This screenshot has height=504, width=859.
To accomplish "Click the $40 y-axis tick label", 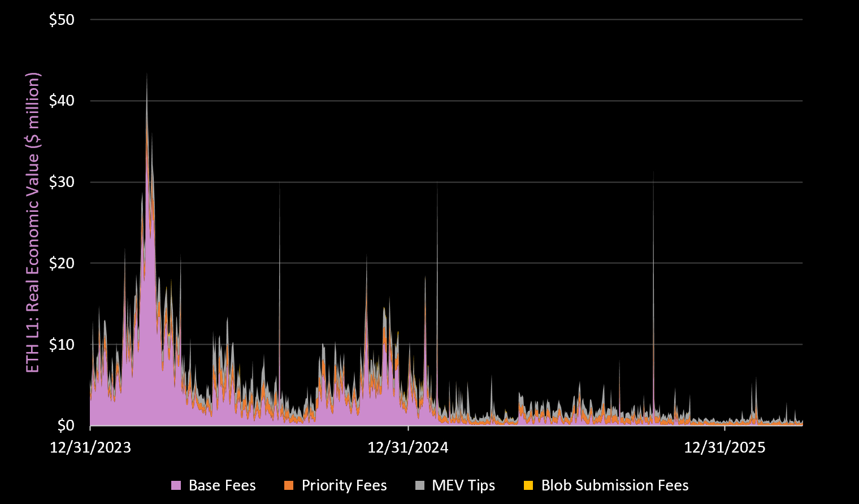I will (62, 101).
